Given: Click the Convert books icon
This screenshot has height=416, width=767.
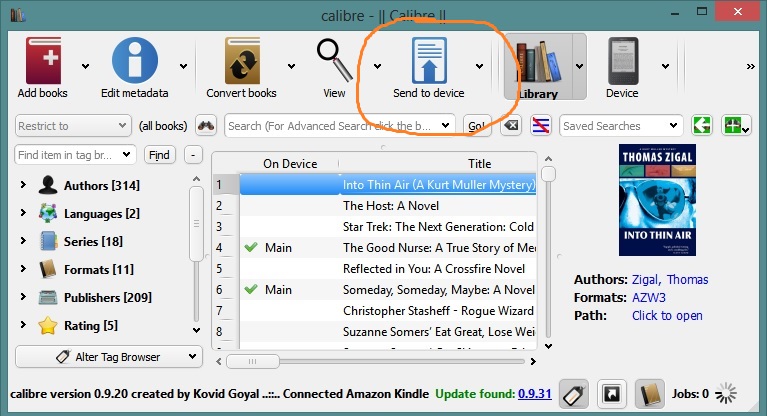Looking at the screenshot, I should coord(242,61).
